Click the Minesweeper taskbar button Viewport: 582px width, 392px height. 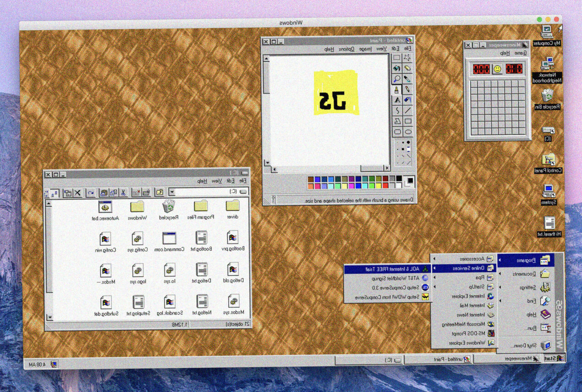[x=508, y=359]
